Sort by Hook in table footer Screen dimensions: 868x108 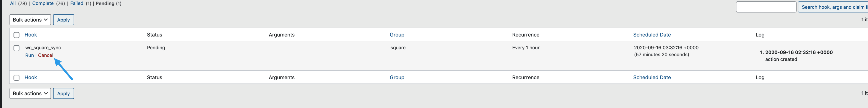(x=31, y=78)
